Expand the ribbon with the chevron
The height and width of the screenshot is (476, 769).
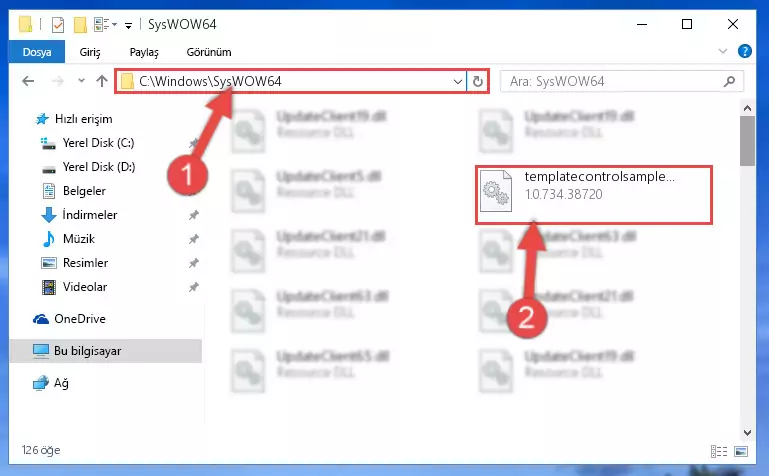[722, 51]
